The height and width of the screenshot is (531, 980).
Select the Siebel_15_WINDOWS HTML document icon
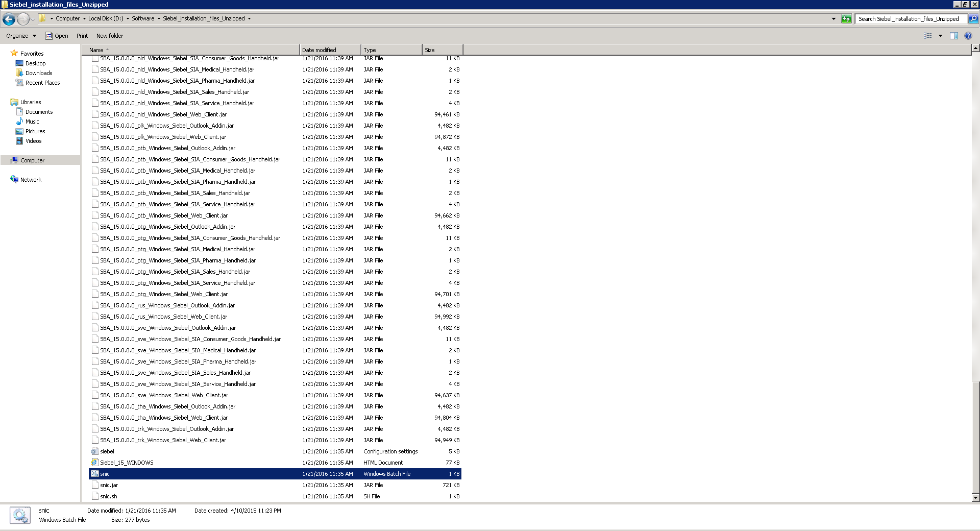94,463
